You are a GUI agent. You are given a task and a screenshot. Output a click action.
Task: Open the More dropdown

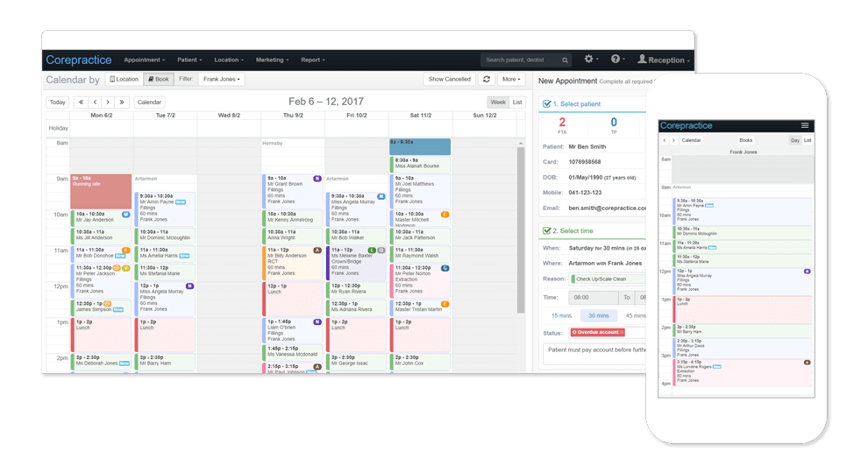511,79
